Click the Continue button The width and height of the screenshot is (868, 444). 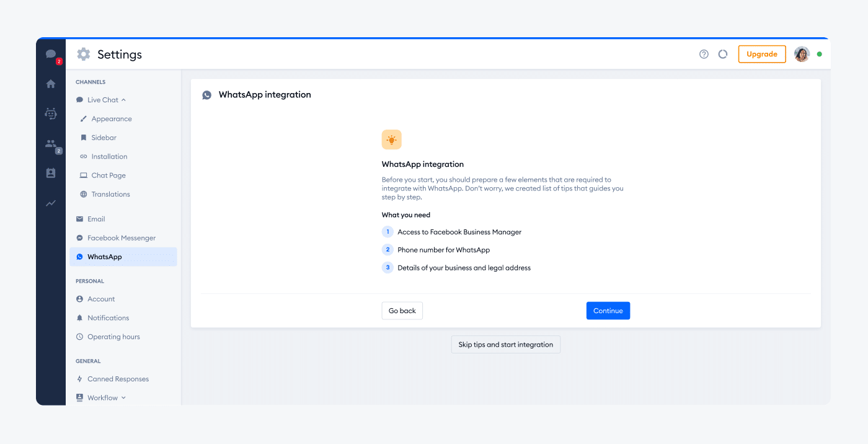click(608, 311)
